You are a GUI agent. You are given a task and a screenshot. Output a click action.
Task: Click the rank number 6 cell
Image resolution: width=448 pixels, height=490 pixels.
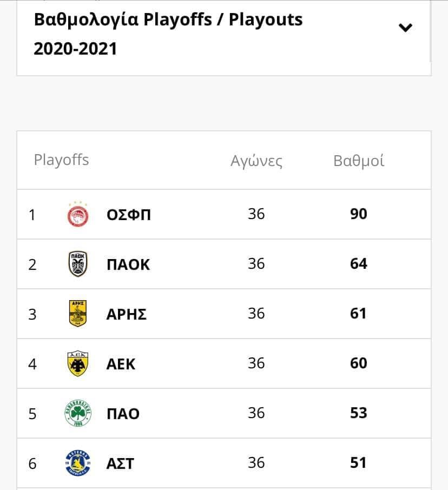pos(32,463)
